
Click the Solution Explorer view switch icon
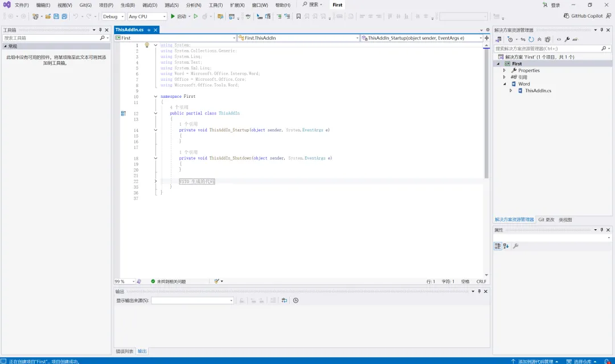coord(498,40)
